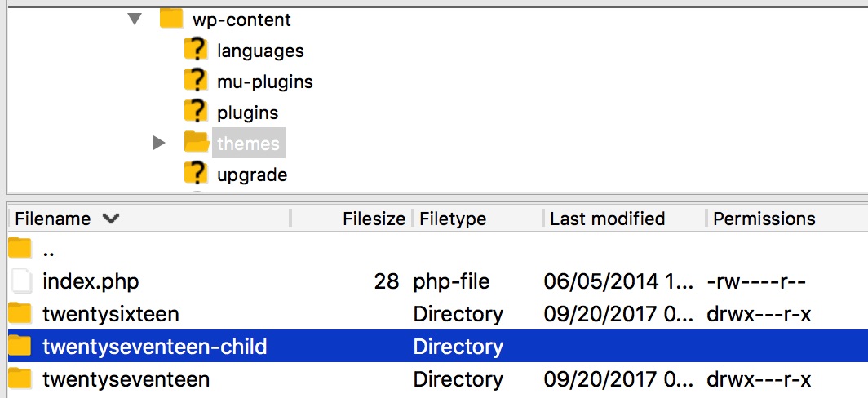Click the twentysixteen folder icon
This screenshot has width=868, height=398.
point(20,314)
